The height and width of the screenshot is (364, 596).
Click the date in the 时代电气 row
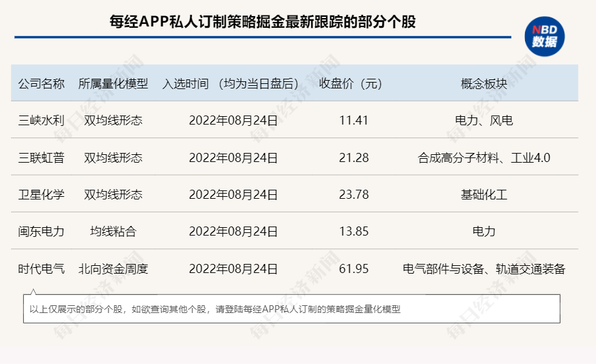pyautogui.click(x=233, y=269)
